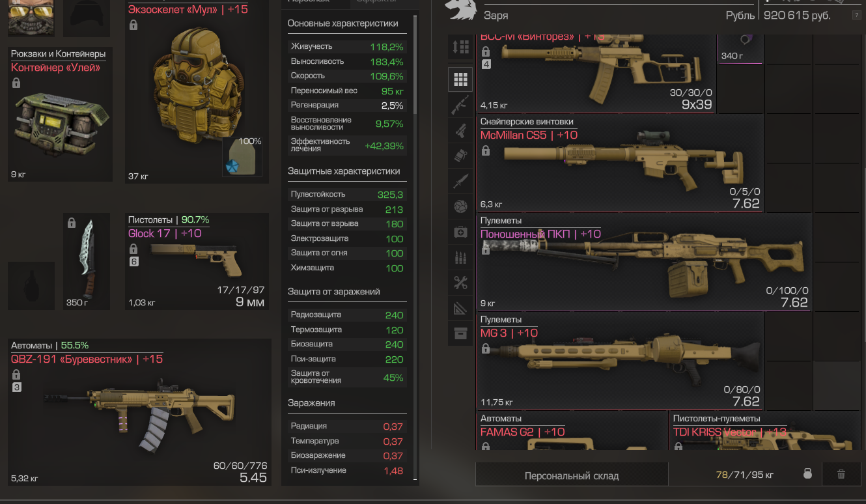Click the Пси-излучение infection row
The width and height of the screenshot is (866, 504).
click(x=347, y=470)
